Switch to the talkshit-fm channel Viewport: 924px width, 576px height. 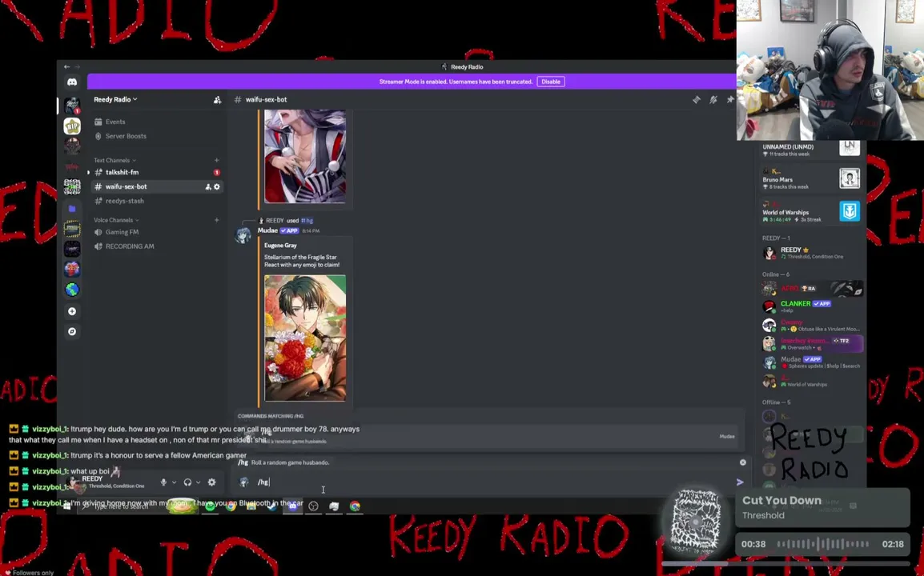click(x=158, y=173)
